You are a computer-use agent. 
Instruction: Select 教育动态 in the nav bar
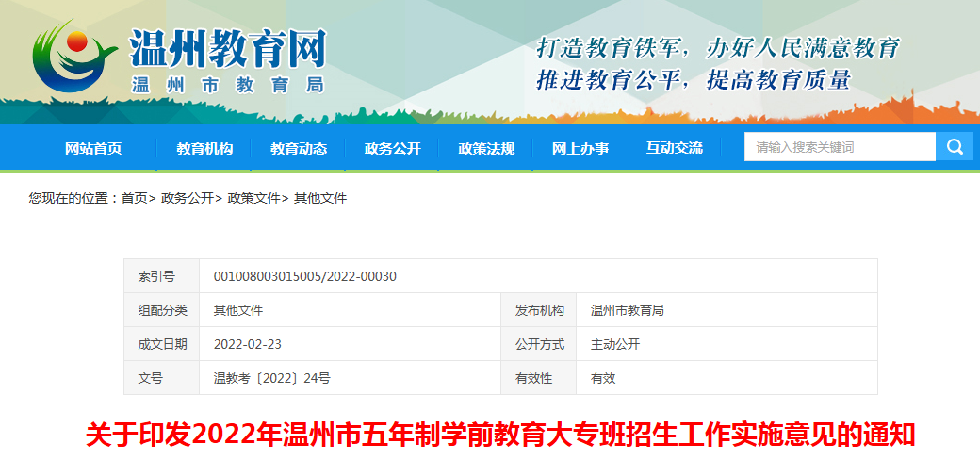pos(299,148)
